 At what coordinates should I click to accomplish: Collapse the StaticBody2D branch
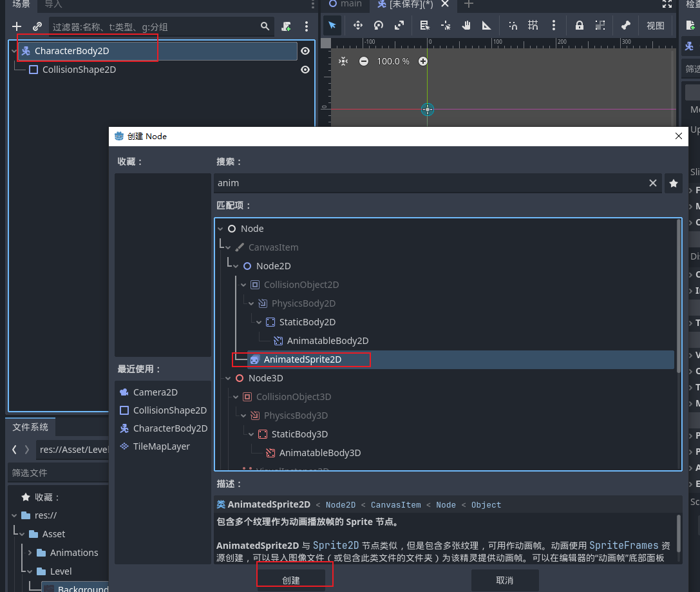[x=259, y=322]
